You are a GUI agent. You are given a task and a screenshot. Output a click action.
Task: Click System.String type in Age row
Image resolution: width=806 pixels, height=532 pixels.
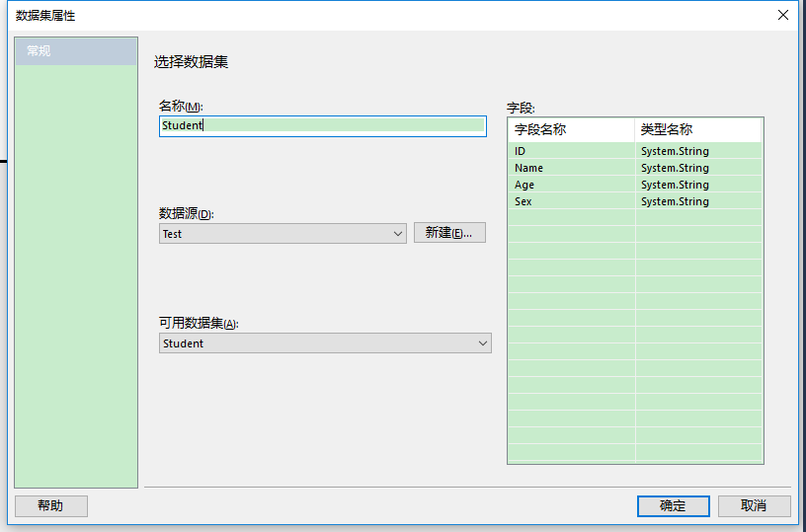coord(675,185)
